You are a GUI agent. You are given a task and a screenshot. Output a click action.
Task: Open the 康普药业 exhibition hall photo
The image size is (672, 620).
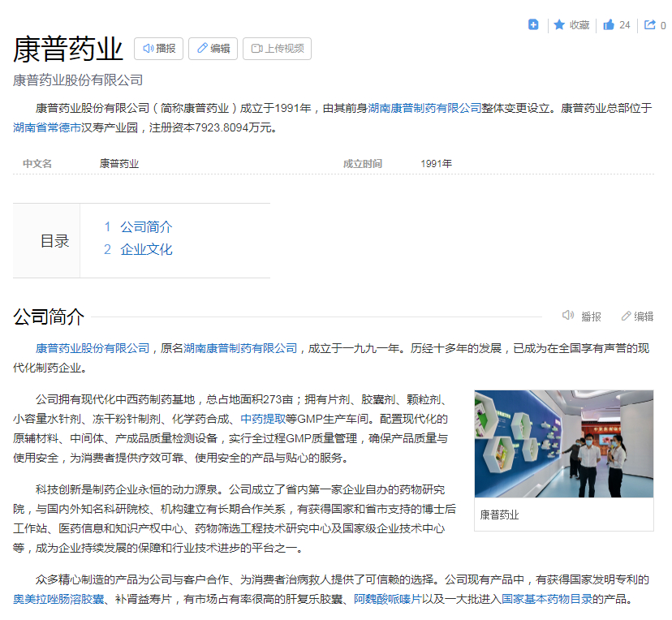coord(563,444)
